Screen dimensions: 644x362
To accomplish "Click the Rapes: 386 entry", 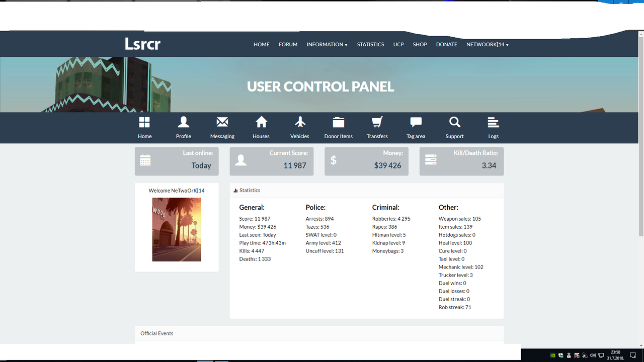I will [385, 227].
